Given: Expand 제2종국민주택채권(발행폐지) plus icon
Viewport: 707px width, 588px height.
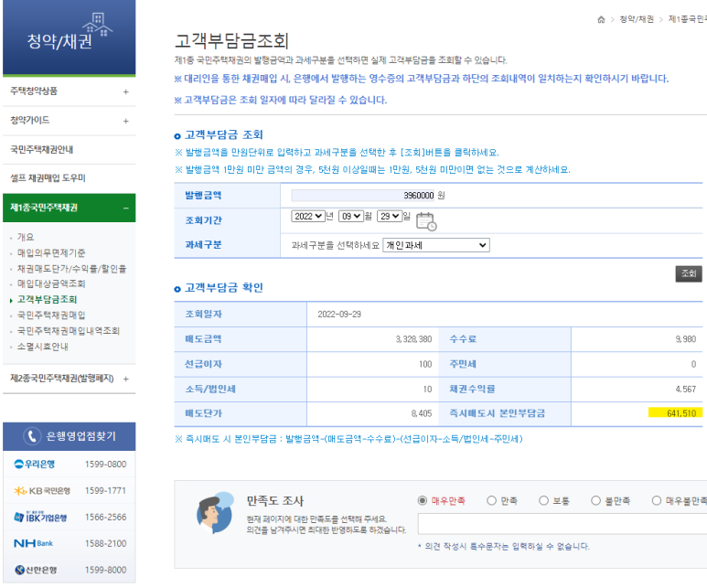Looking at the screenshot, I should click(x=126, y=380).
